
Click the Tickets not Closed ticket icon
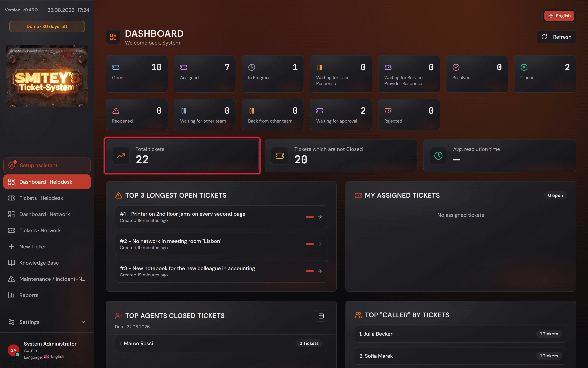pos(280,156)
